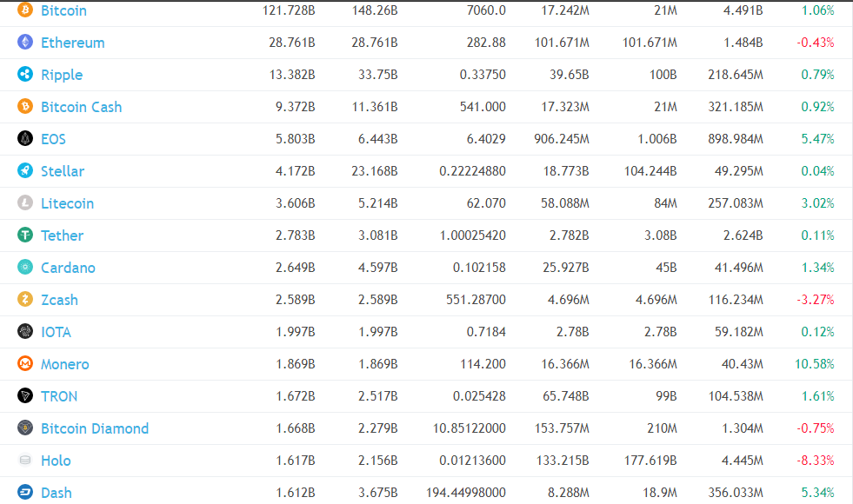
Task: Click the TRON triangle logo icon
Action: click(25, 396)
